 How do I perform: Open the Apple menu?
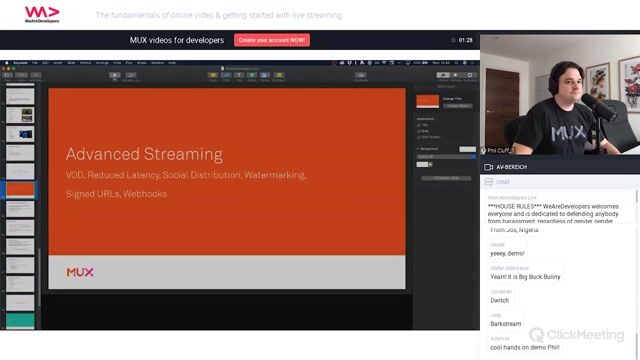7,63
